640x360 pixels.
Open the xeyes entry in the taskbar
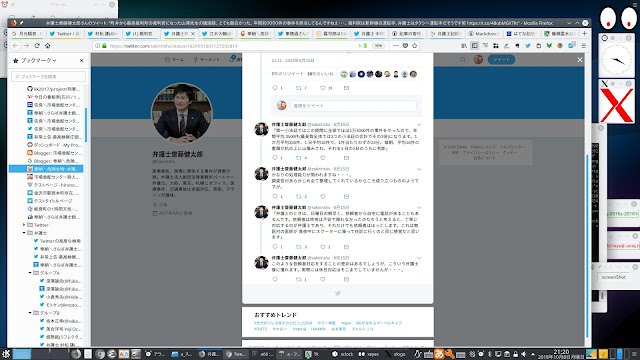pos(369,354)
